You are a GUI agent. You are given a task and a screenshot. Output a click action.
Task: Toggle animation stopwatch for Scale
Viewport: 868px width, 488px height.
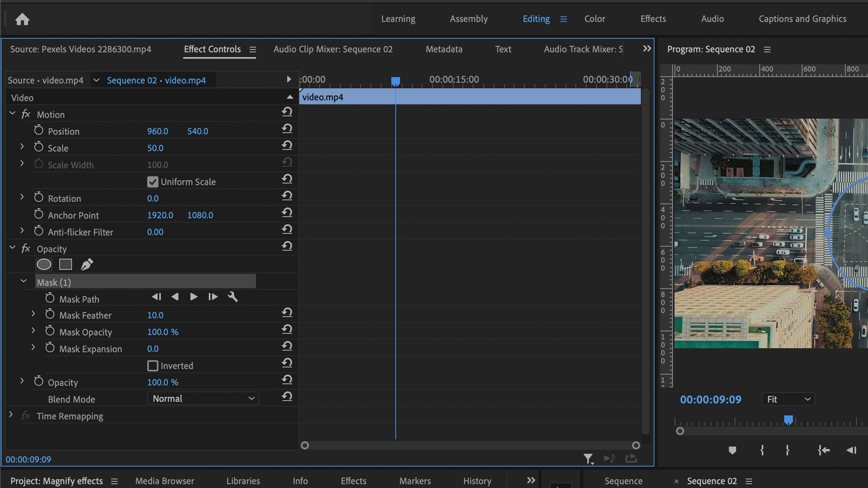click(x=39, y=146)
